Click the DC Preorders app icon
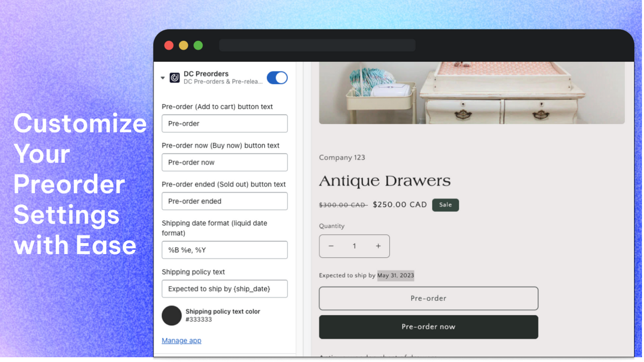This screenshot has height=362, width=644. click(x=175, y=77)
